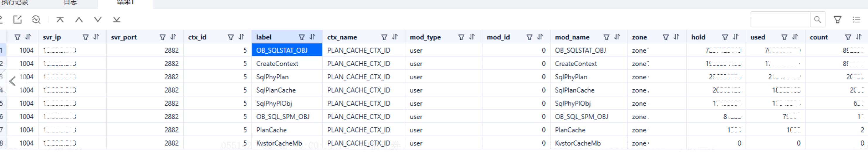Switch to the 执行记录 tab
This screenshot has height=167, width=868.
(15, 2)
